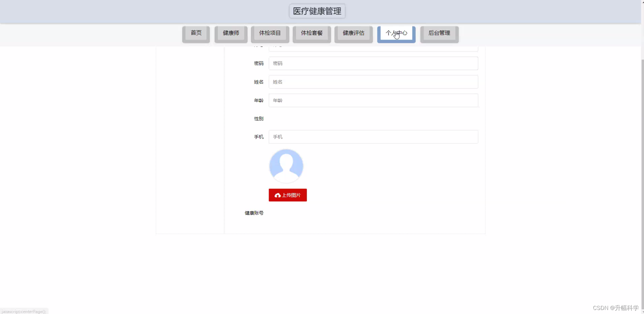The width and height of the screenshot is (644, 314).
Task: Open the 健康师 page
Action: coord(230,33)
